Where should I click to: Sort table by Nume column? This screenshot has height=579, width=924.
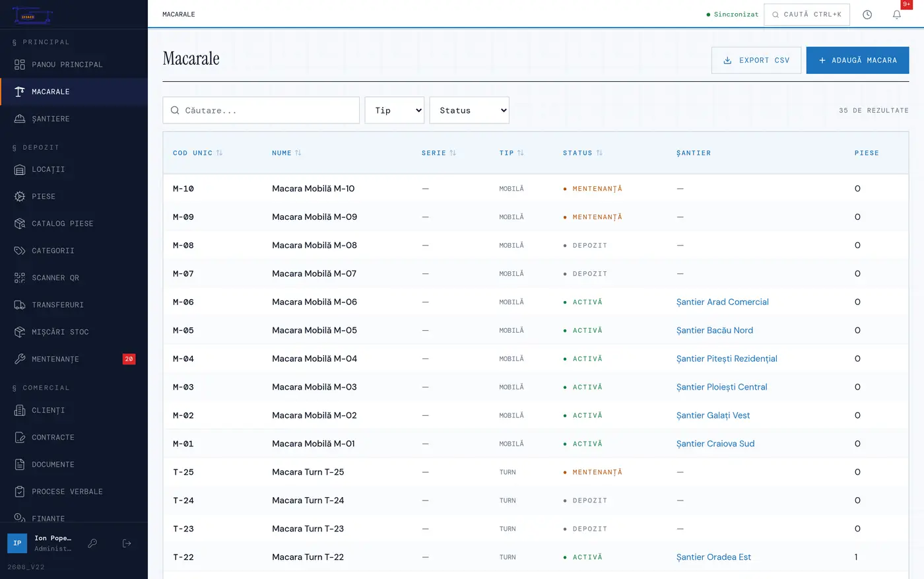(286, 153)
